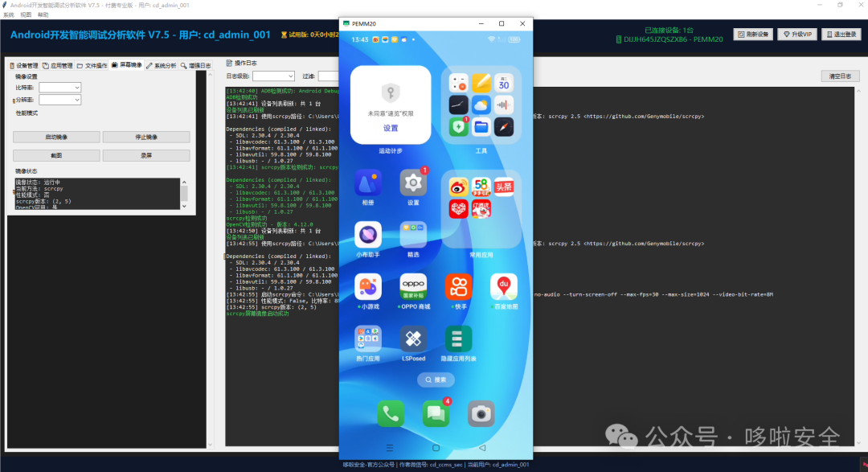
Task: Open the red heart app in 常用应用 folder
Action: [x=458, y=209]
